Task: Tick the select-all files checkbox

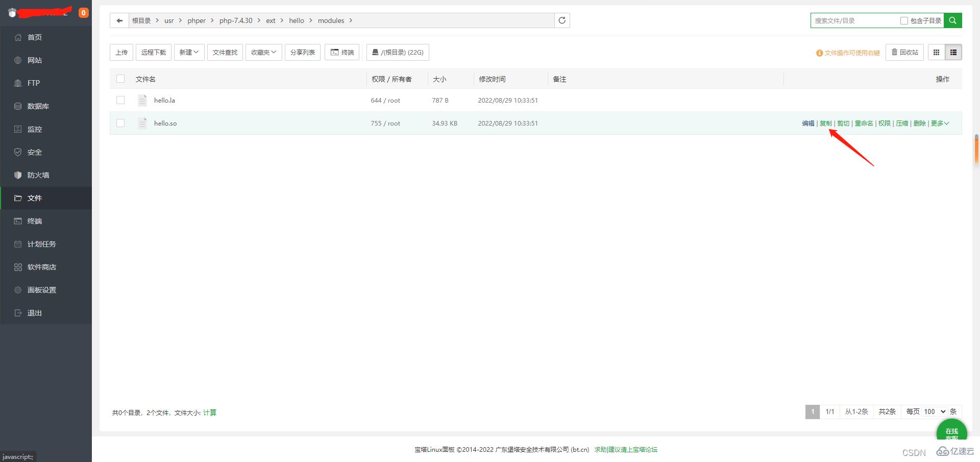Action: coord(120,79)
